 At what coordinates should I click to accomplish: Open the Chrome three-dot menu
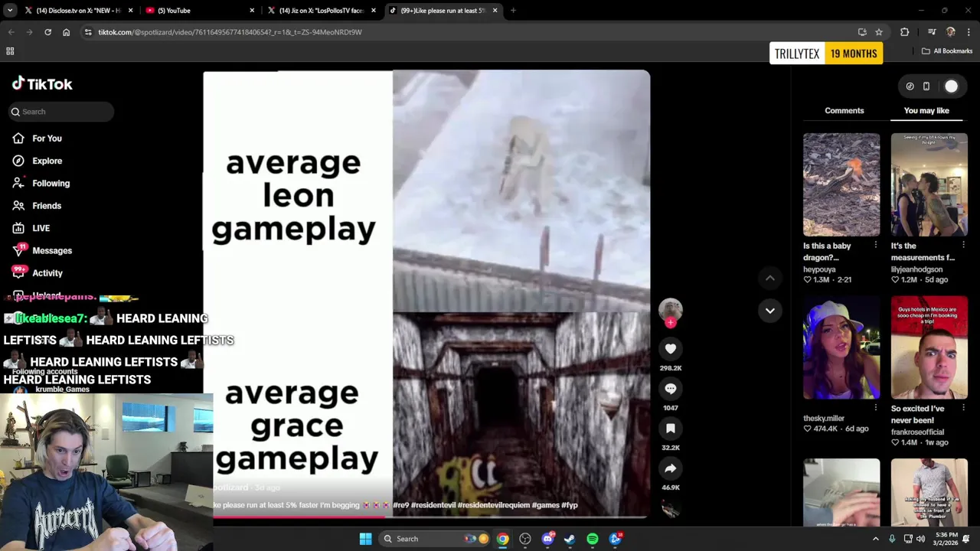969,32
